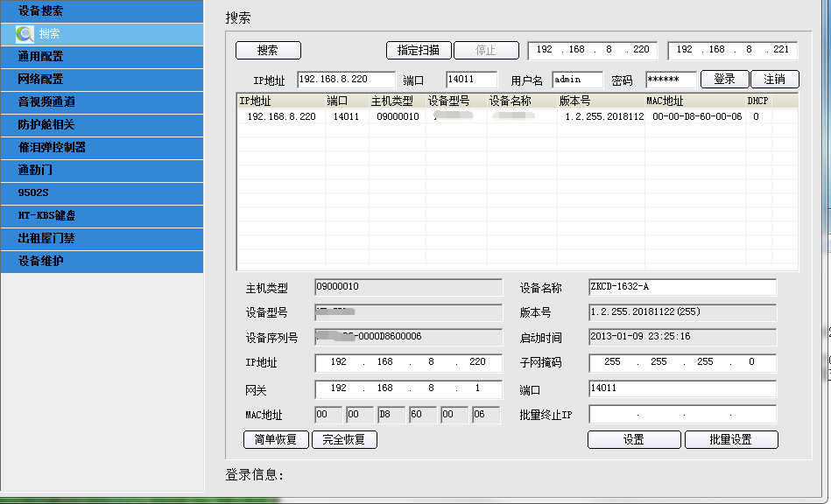Image resolution: width=831 pixels, height=504 pixels.
Task: Click the 完全恢复 button
Action: (344, 439)
